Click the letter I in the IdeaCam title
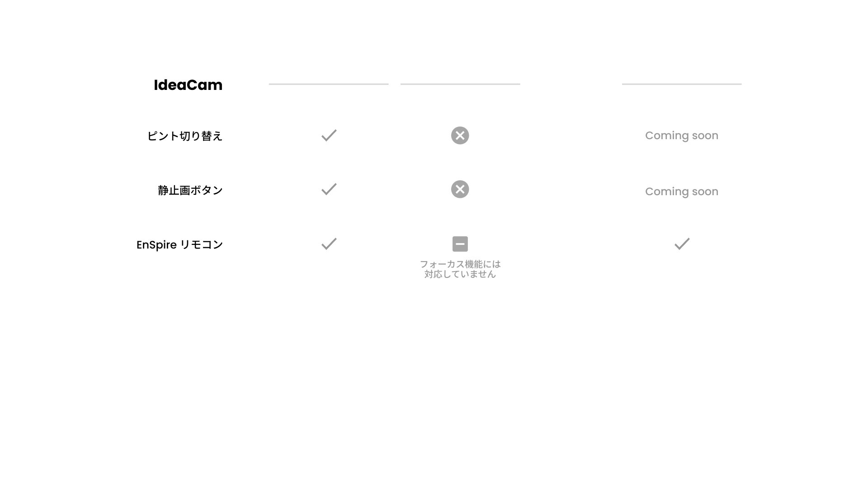Image resolution: width=868 pixels, height=488 pixels. (x=156, y=85)
